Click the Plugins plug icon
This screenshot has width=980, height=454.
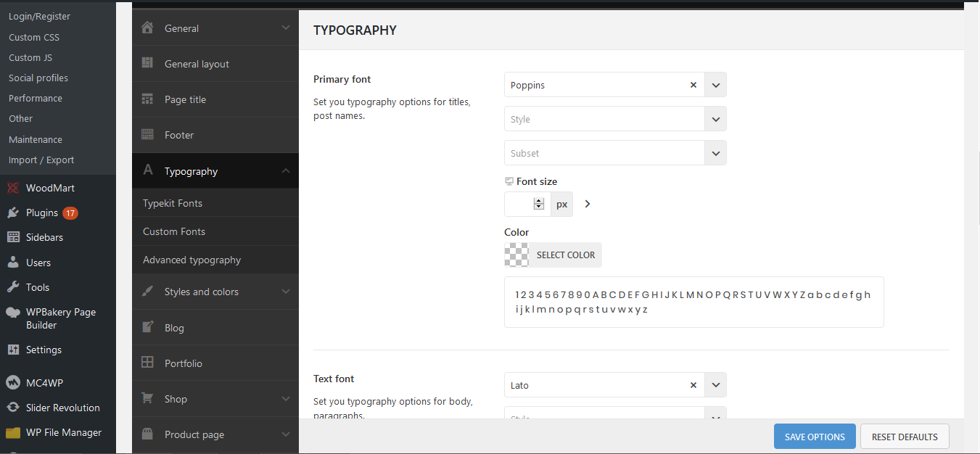[13, 212]
